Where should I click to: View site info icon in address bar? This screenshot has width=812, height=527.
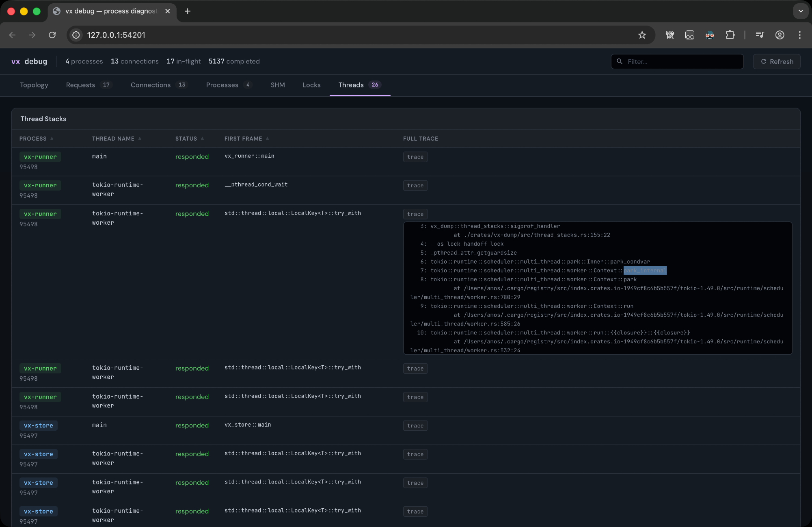click(76, 35)
